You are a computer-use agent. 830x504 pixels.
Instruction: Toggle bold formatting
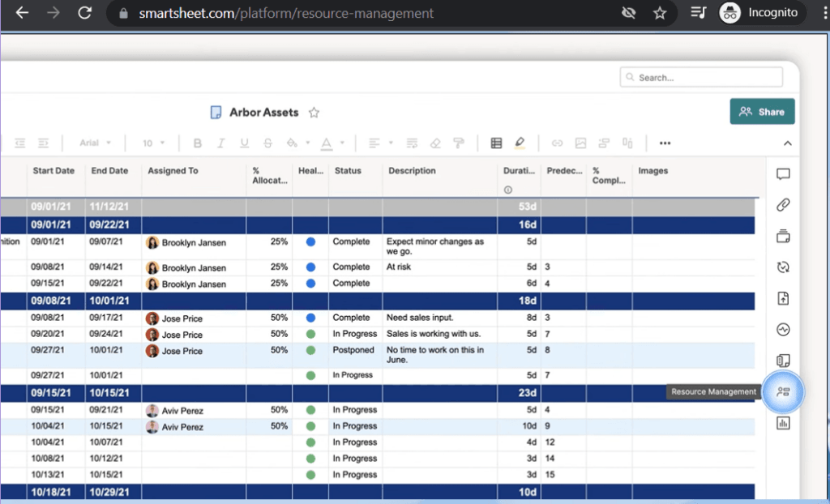(x=198, y=143)
